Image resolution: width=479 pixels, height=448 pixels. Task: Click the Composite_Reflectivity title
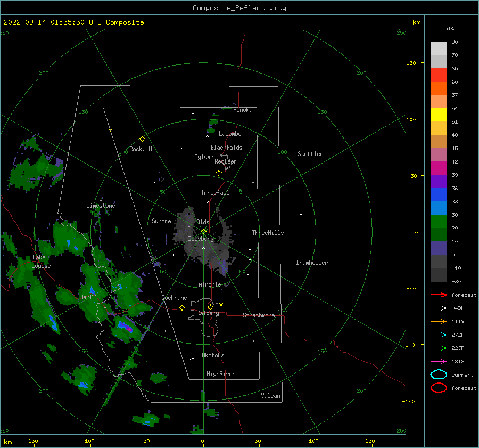tap(239, 8)
